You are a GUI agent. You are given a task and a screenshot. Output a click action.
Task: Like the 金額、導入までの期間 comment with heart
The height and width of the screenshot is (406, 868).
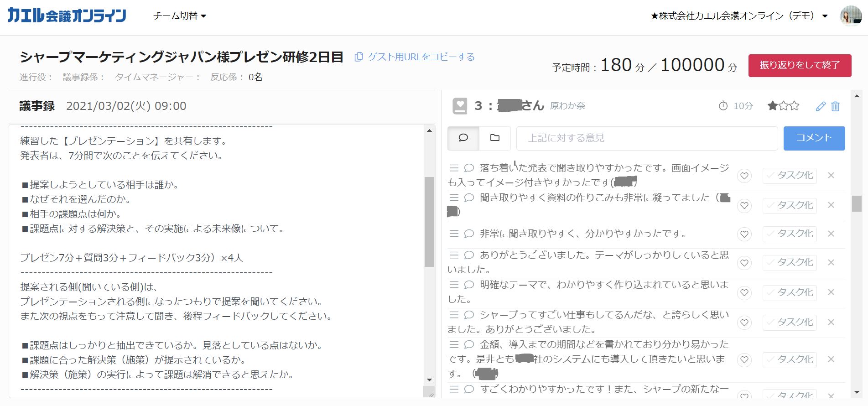point(744,360)
